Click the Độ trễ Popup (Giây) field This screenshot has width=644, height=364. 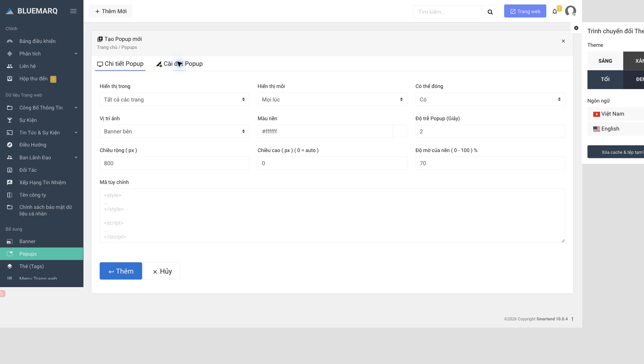coord(490,131)
